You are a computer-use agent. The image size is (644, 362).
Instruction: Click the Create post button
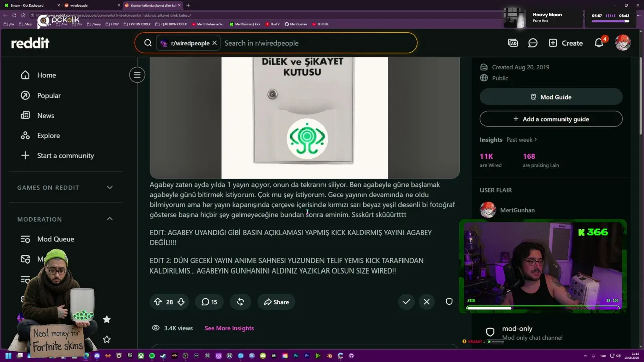pos(566,43)
